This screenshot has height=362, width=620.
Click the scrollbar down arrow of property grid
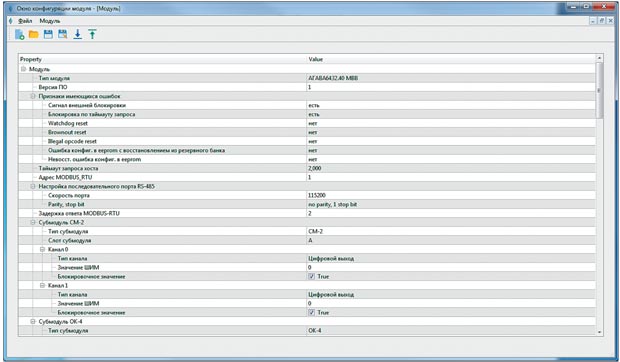pos(599,332)
